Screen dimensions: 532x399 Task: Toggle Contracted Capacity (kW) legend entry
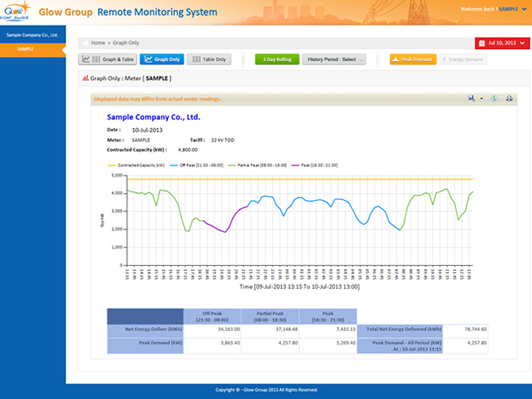[x=136, y=165]
